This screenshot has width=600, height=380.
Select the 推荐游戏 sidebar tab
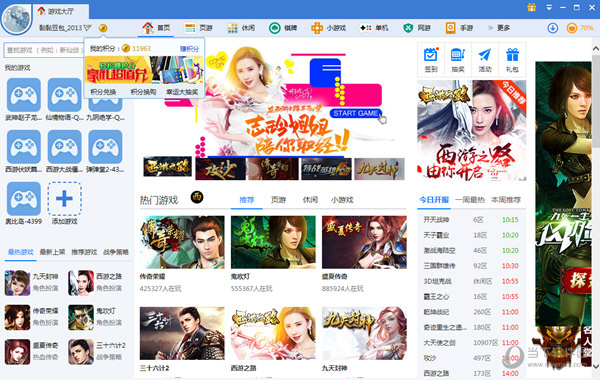tap(84, 252)
